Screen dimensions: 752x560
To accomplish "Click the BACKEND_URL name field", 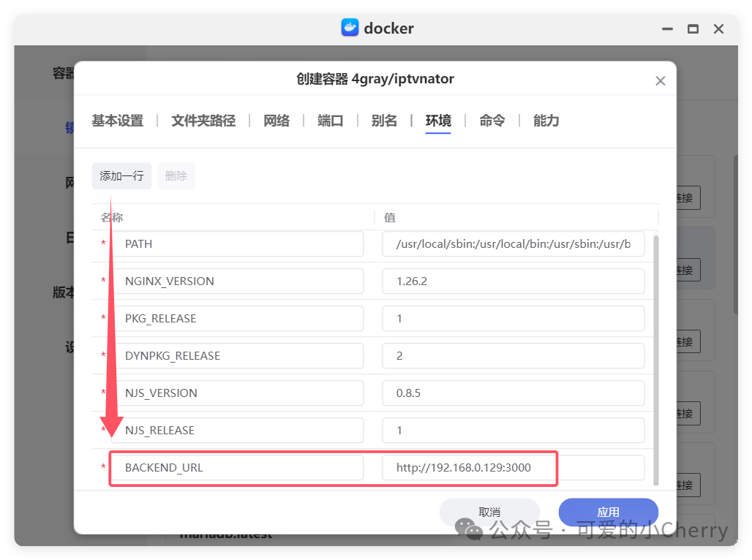I will tap(238, 467).
